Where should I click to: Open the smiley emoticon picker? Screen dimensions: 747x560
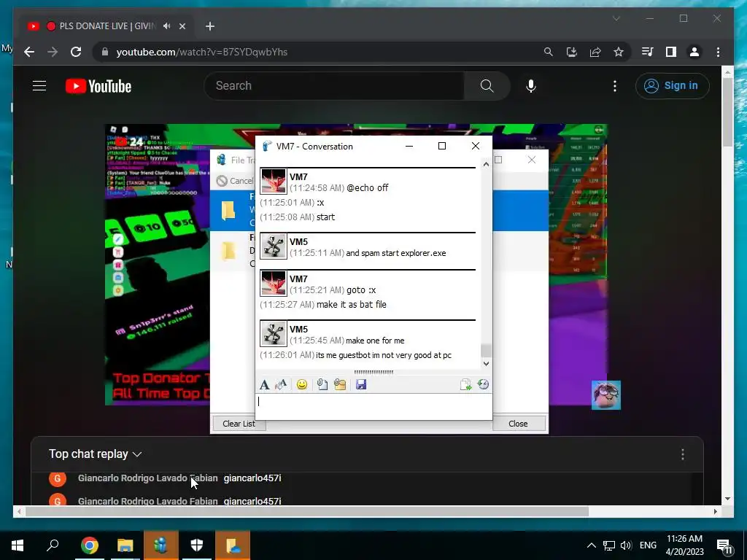(x=302, y=385)
